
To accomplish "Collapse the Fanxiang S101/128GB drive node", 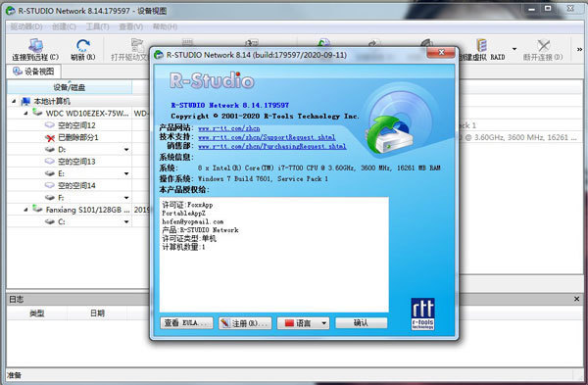I will click(x=25, y=210).
